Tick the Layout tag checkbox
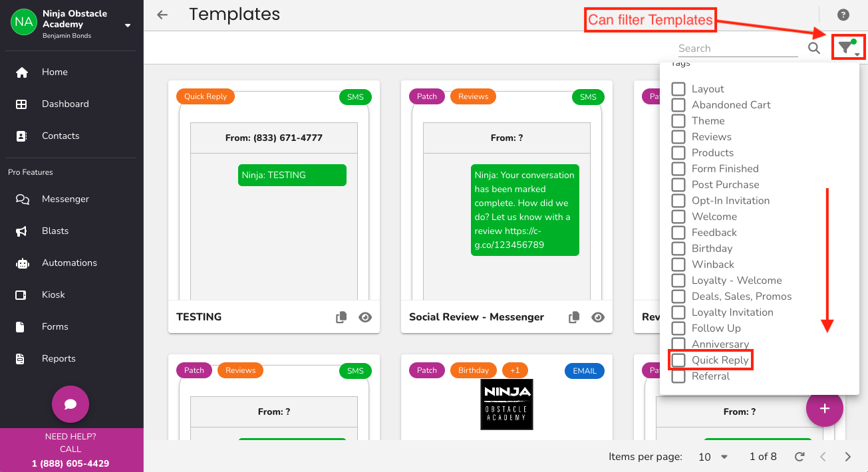This screenshot has width=868, height=472. (x=678, y=89)
